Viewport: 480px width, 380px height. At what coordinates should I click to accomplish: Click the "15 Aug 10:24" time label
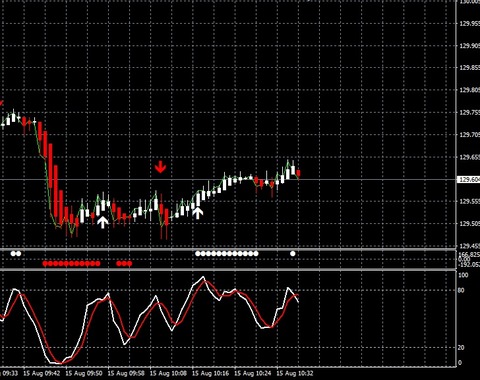tap(253, 373)
